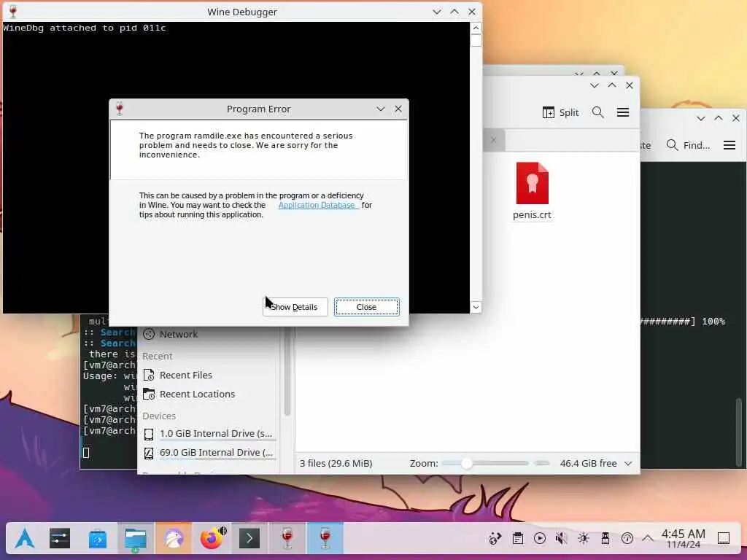
Task: Click the Program Error title bar X
Action: click(398, 109)
